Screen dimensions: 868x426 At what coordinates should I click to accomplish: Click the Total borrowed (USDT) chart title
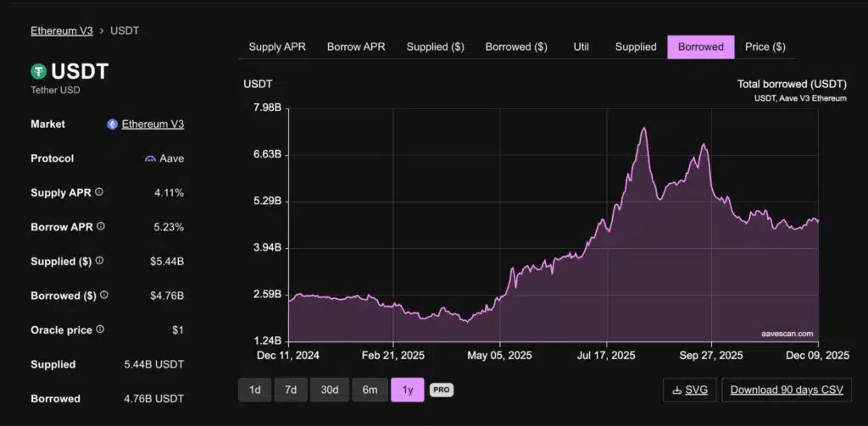click(x=792, y=84)
